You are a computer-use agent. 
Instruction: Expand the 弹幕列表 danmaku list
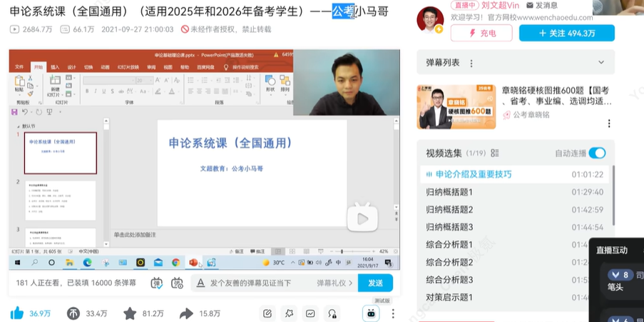click(x=602, y=62)
